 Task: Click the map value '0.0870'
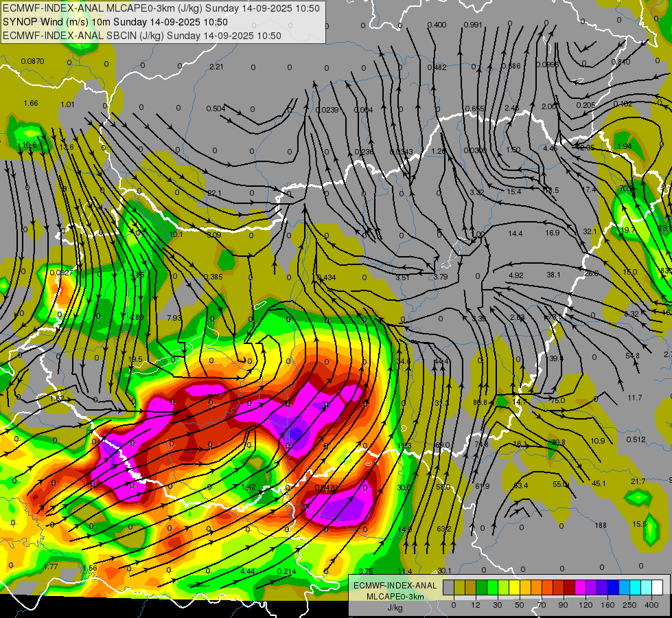[x=32, y=61]
